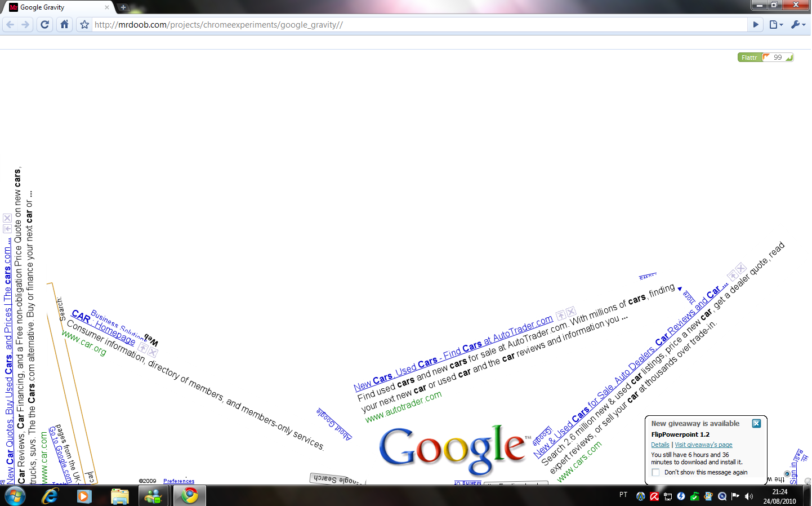812x506 pixels.
Task: Open the volume speaker tray icon
Action: 749,496
